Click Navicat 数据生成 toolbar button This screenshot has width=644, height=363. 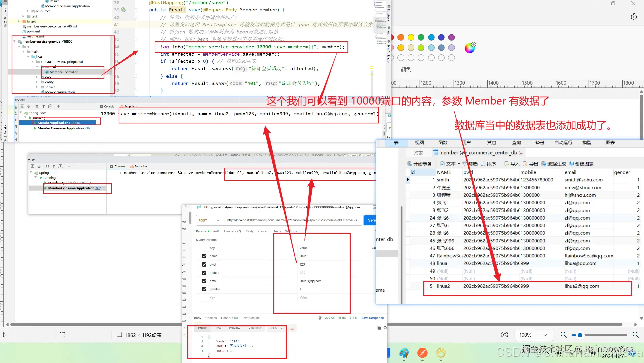click(553, 164)
